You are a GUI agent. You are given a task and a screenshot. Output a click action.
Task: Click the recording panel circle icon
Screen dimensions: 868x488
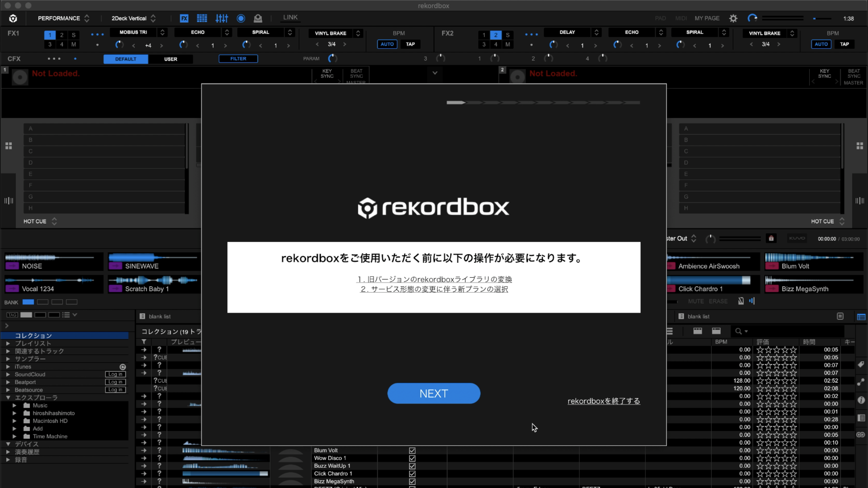pos(241,18)
